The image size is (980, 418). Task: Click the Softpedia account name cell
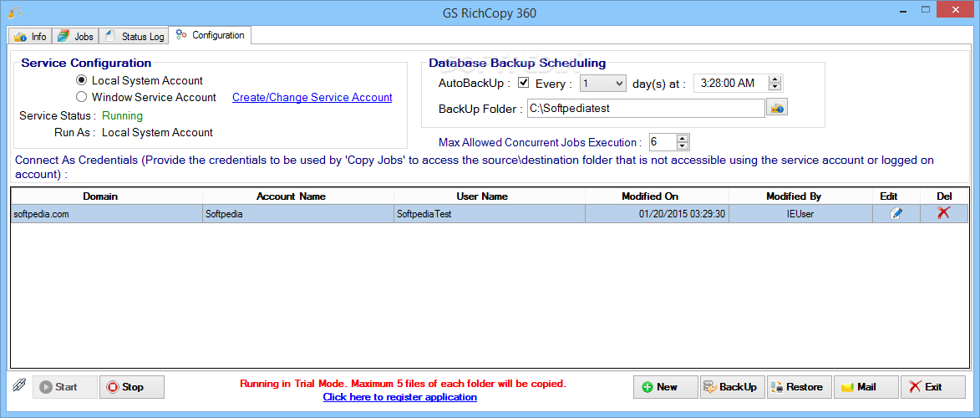click(x=298, y=213)
